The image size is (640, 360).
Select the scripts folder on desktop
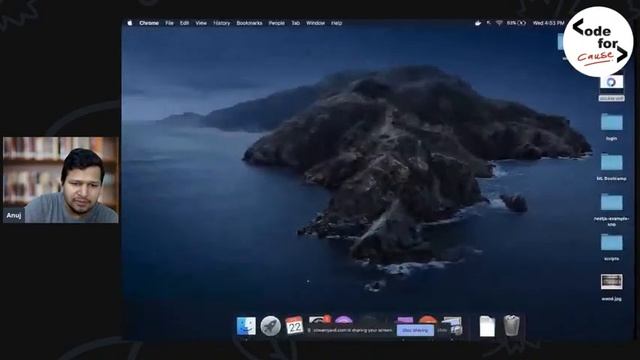pyautogui.click(x=611, y=247)
